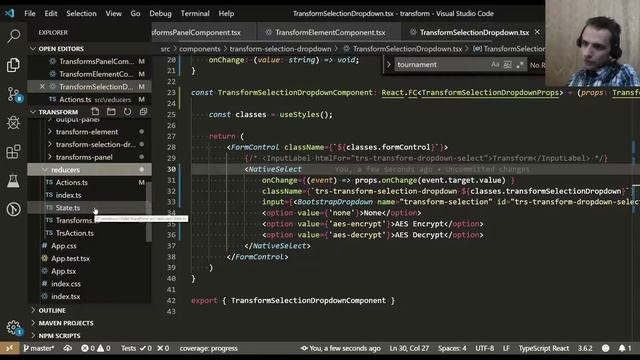
Task: Click the components breadcrumb segment
Action: pos(200,49)
